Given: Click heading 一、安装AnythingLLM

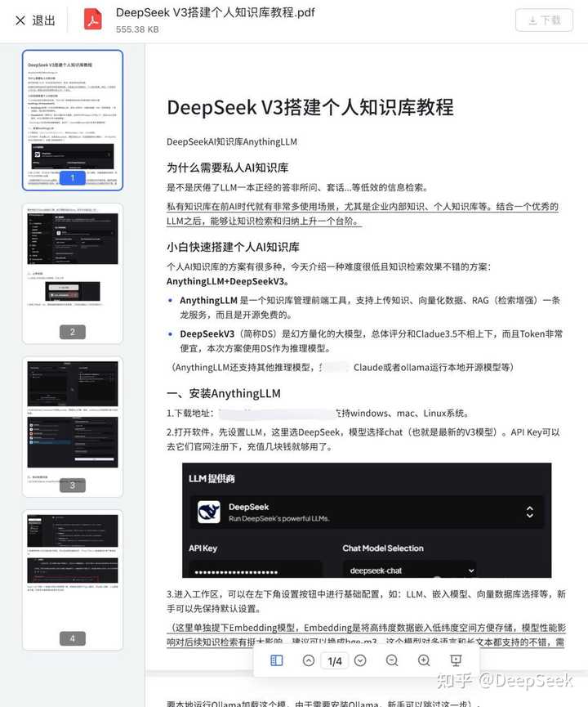Looking at the screenshot, I should click(x=224, y=393).
